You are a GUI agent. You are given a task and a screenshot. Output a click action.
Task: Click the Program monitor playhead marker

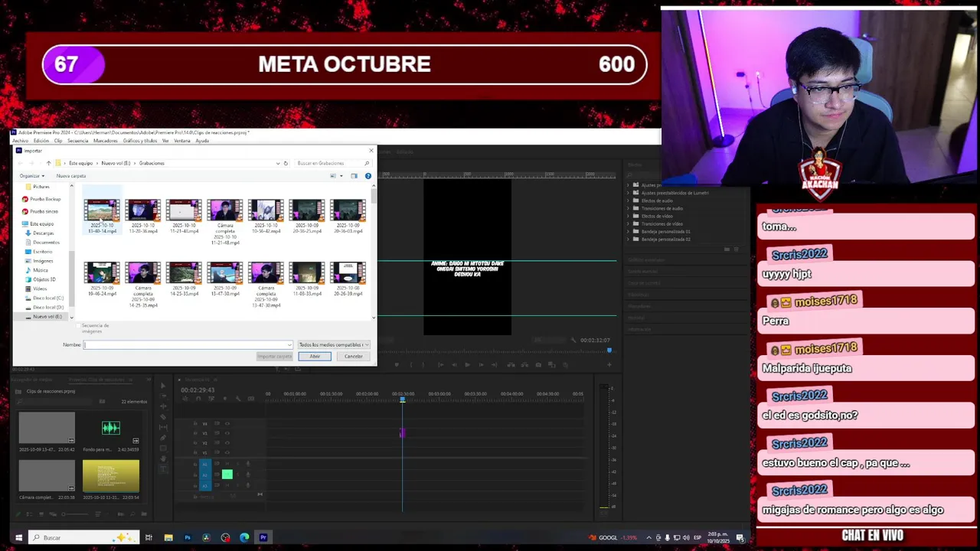click(x=609, y=350)
